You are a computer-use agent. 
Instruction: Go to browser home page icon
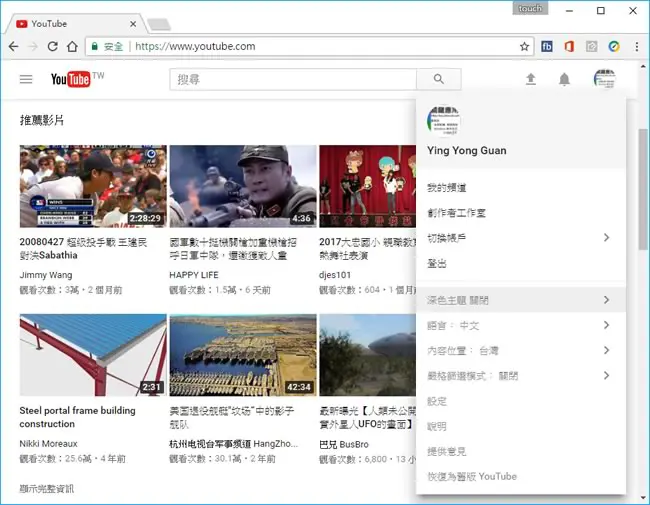pos(72,46)
